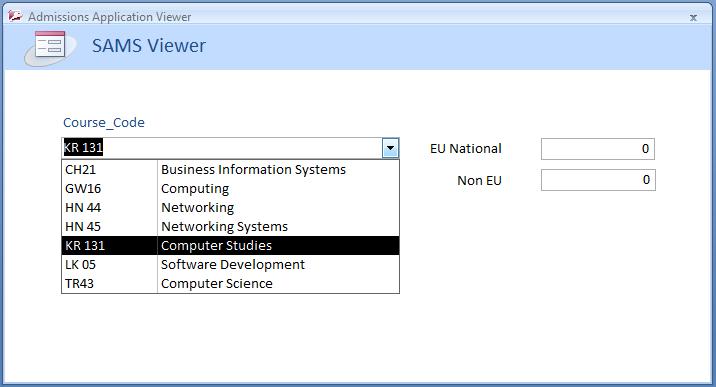
Task: Select GW16 Computing from the list
Action: (231, 188)
